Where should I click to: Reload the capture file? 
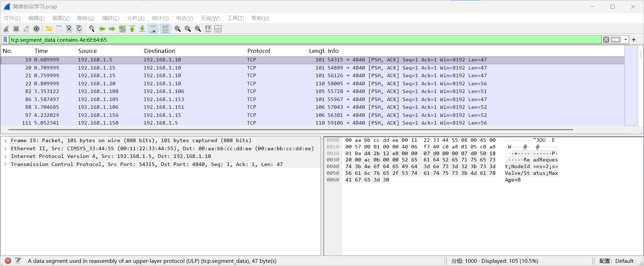(79, 29)
